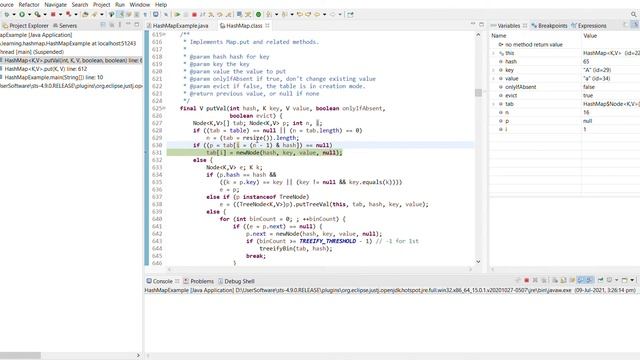
Task: Click the editor horizontal scrollbar right arrow
Action: tap(470, 269)
